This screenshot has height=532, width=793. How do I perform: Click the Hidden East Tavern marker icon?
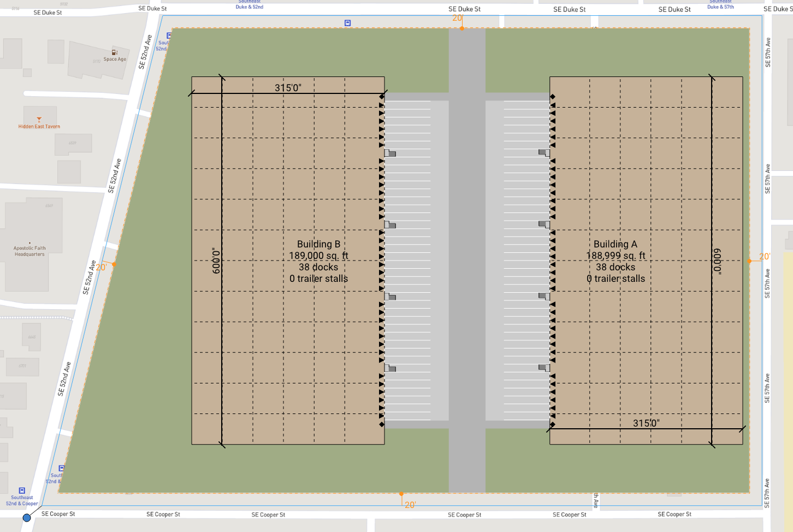pyautogui.click(x=39, y=120)
